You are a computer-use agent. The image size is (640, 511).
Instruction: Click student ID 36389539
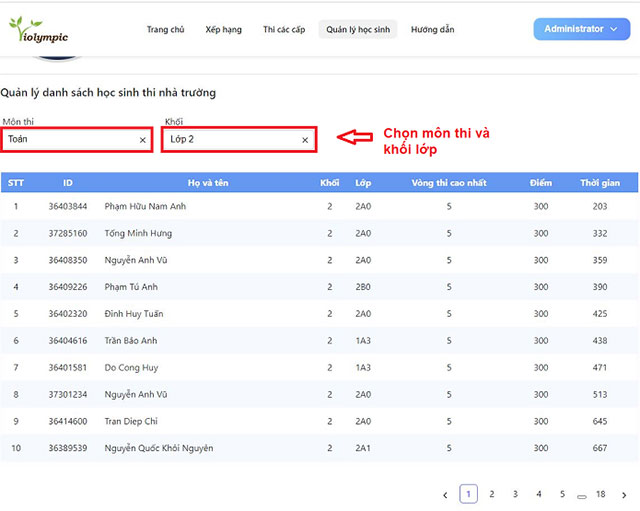point(67,448)
